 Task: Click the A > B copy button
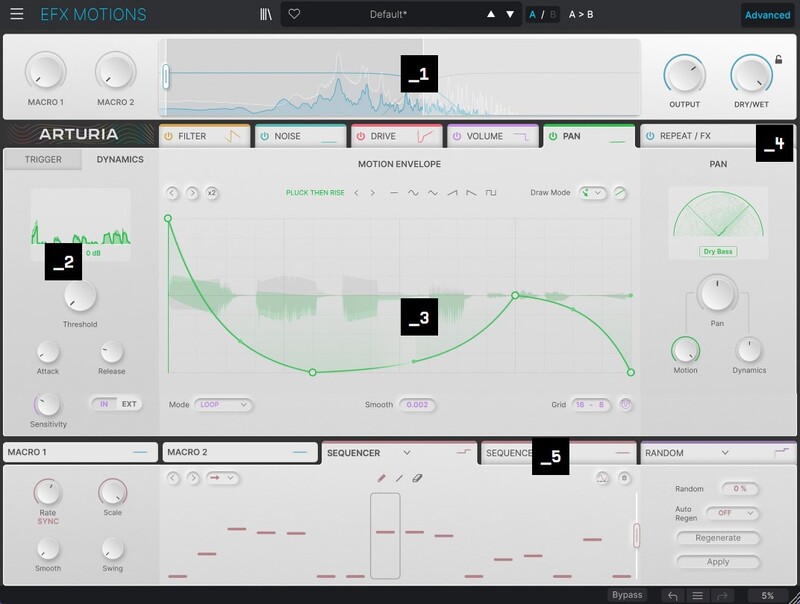coord(581,14)
